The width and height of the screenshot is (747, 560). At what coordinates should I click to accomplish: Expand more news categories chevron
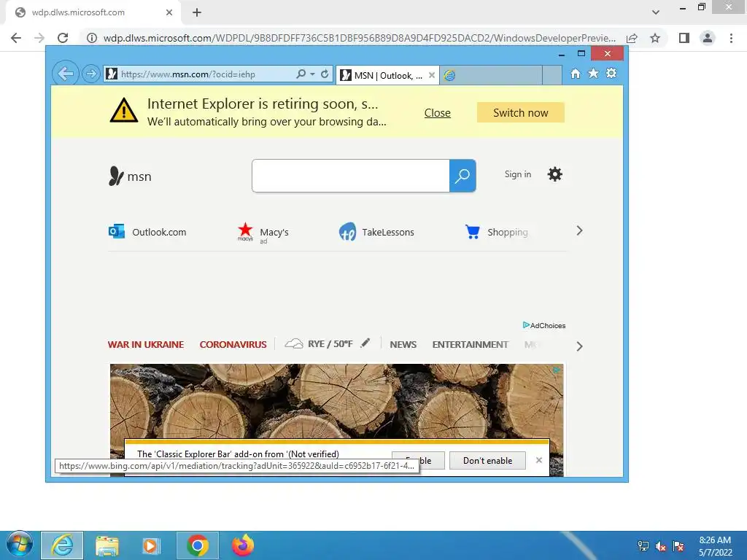pyautogui.click(x=579, y=346)
